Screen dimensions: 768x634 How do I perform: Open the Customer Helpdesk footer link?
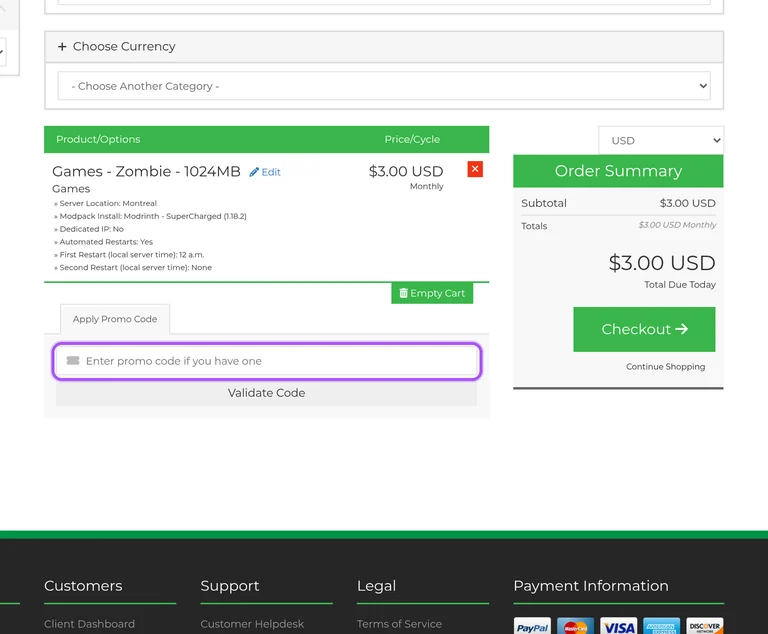click(x=252, y=624)
